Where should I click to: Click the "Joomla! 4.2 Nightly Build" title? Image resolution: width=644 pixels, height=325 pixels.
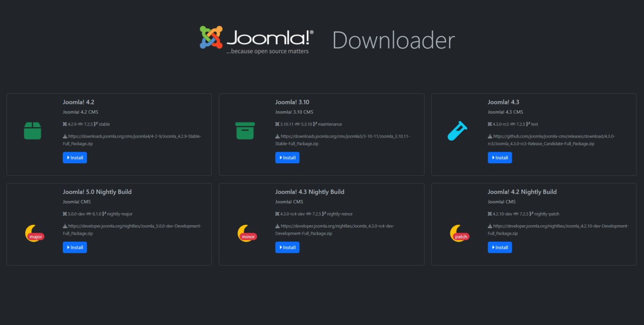pyautogui.click(x=522, y=192)
